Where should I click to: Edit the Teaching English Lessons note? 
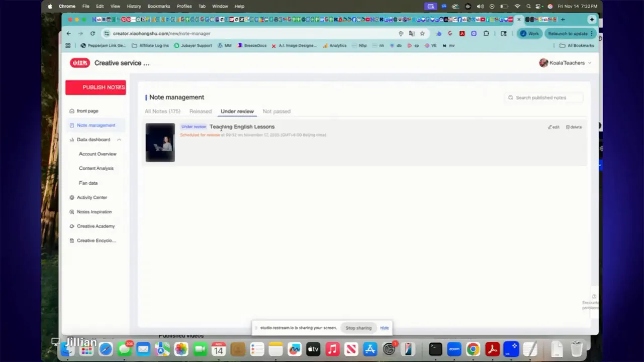click(554, 127)
